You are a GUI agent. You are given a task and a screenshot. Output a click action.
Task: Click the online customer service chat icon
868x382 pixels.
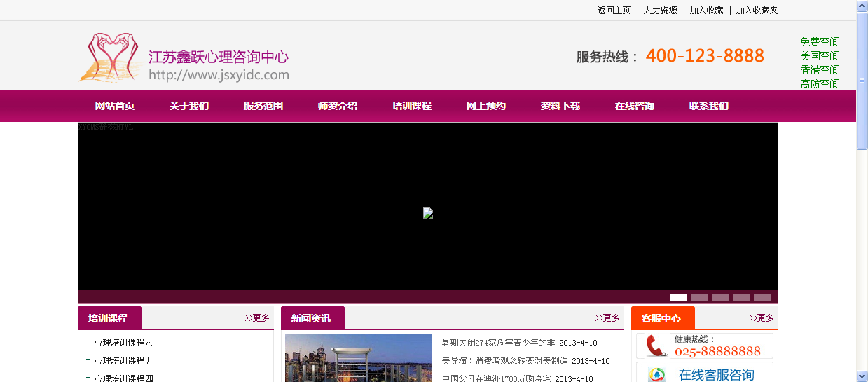657,375
